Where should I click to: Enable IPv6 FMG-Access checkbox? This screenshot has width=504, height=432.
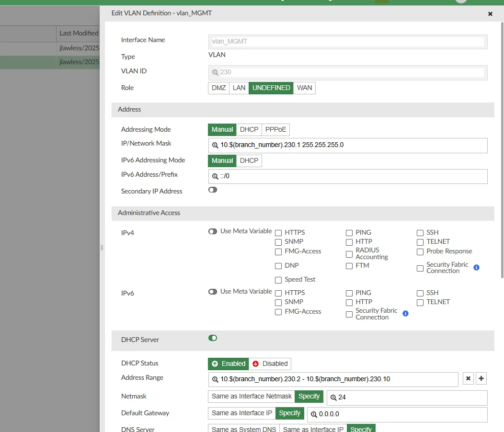click(x=278, y=312)
